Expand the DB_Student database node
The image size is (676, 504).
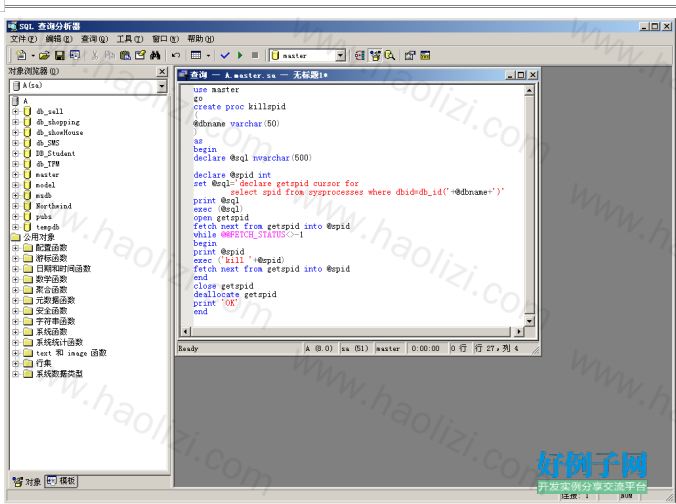click(16, 153)
